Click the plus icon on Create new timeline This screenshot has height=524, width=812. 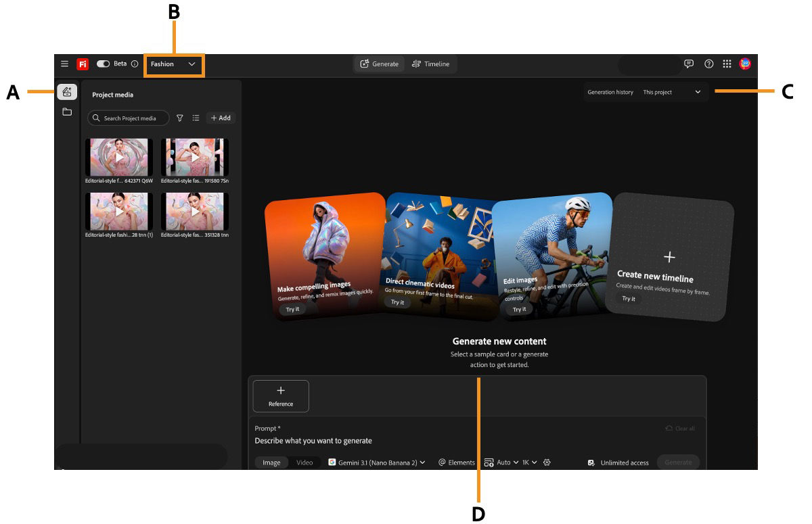pos(669,257)
